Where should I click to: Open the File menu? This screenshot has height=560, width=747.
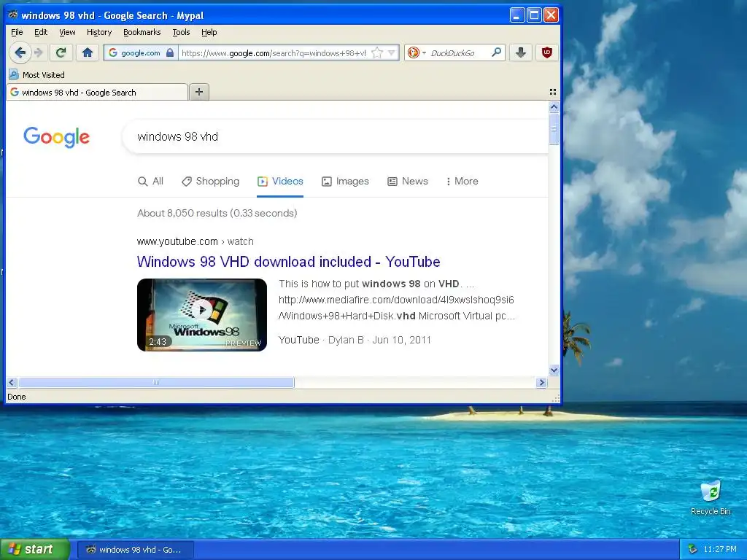click(17, 32)
